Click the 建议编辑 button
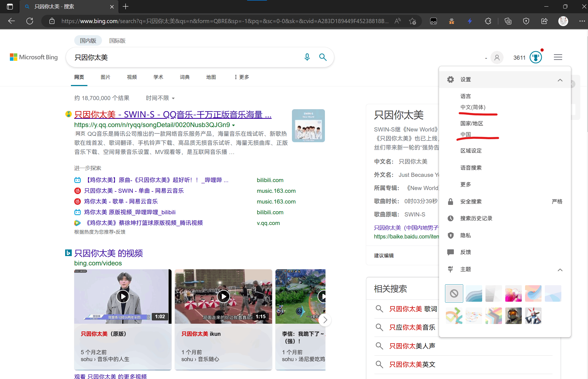This screenshot has width=588, height=379. (x=384, y=255)
